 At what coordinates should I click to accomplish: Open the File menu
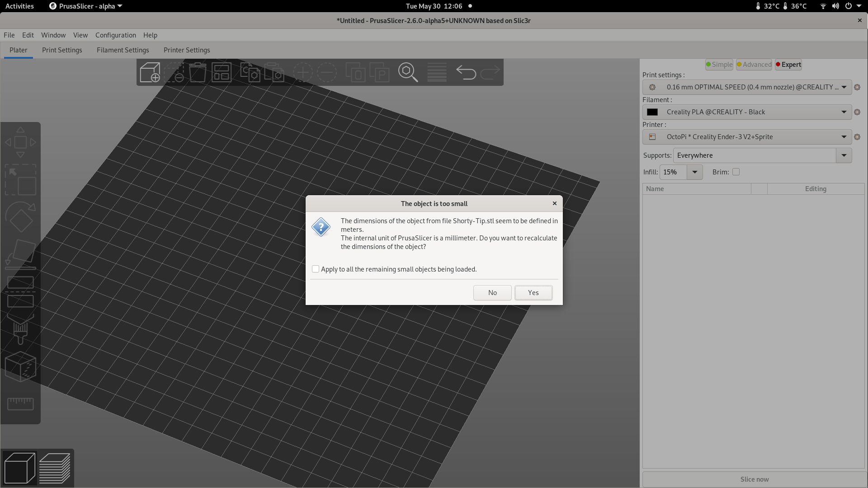pos(9,35)
